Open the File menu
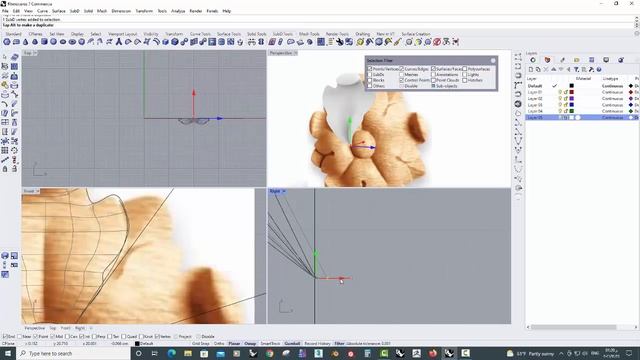Screen dimensions: 640x360 pyautogui.click(x=5, y=11)
